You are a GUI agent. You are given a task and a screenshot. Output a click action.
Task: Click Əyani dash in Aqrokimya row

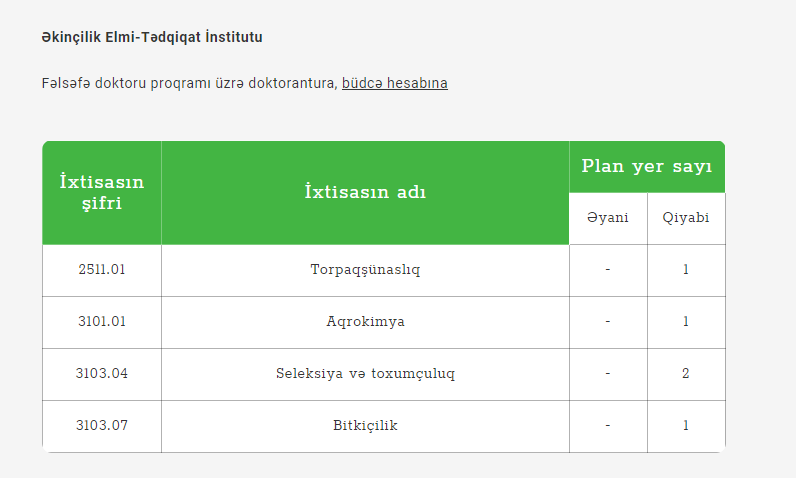[608, 322]
